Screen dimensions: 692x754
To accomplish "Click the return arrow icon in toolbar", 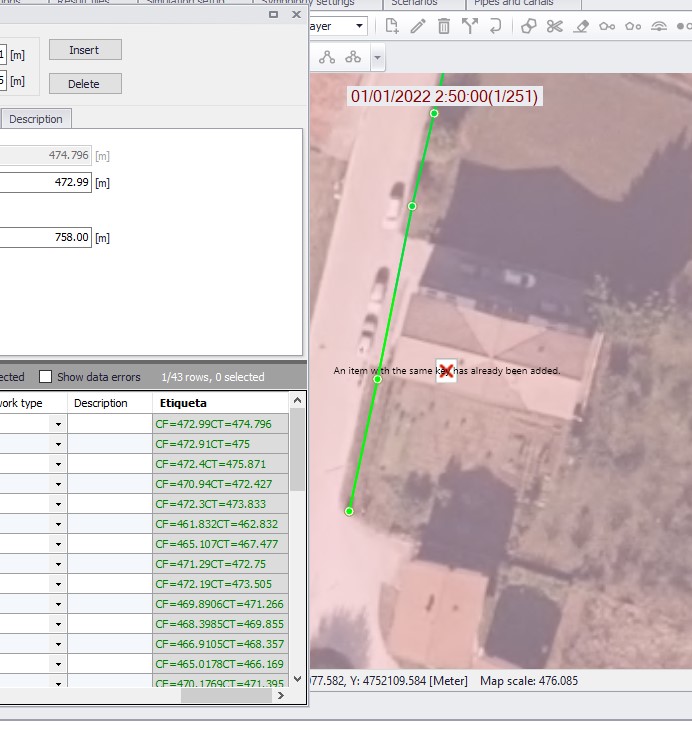I will 495,27.
